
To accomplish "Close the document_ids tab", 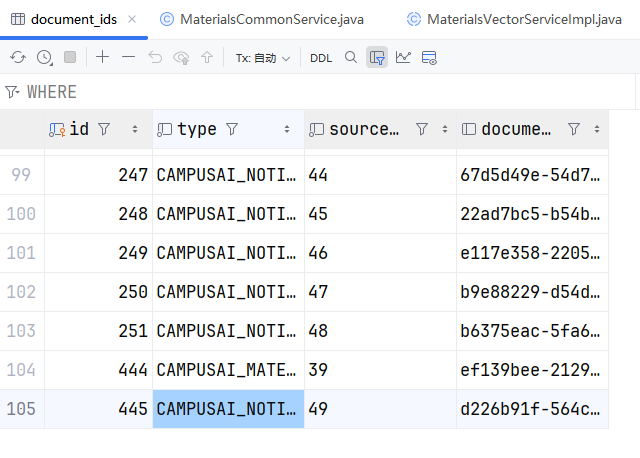I will [x=132, y=19].
